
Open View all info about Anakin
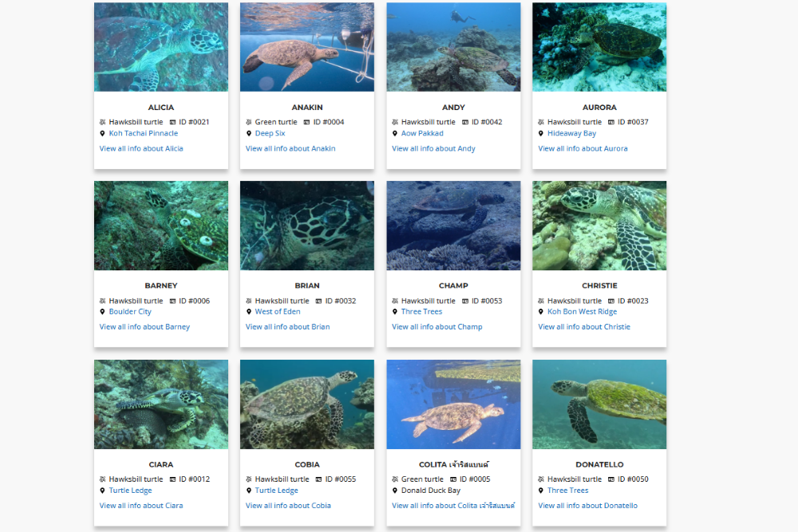[x=290, y=148]
